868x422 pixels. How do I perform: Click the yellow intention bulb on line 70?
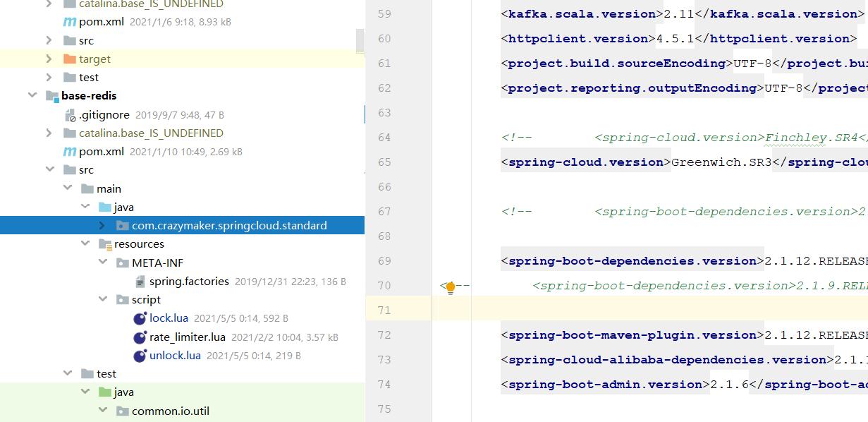pyautogui.click(x=451, y=287)
